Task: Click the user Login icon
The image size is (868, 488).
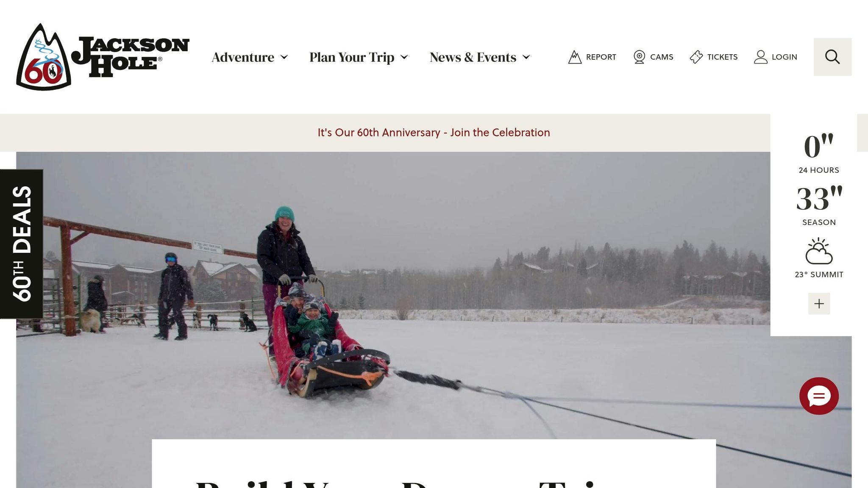Action: (x=761, y=57)
